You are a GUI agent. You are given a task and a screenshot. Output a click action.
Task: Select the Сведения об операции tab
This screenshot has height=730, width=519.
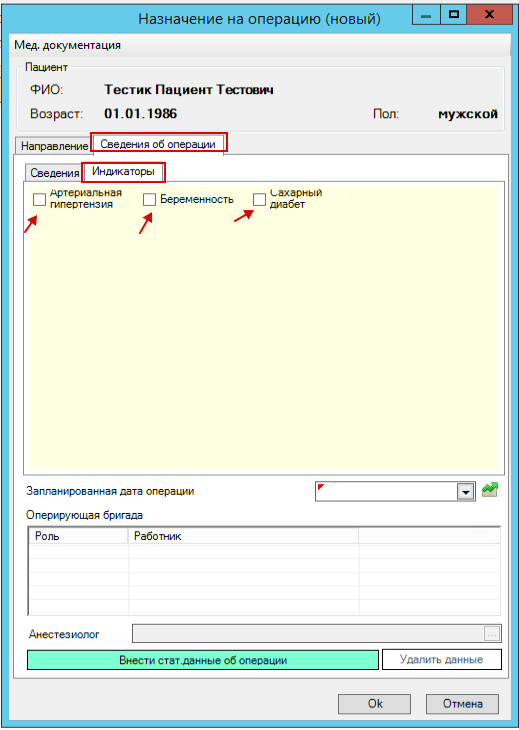pyautogui.click(x=158, y=143)
